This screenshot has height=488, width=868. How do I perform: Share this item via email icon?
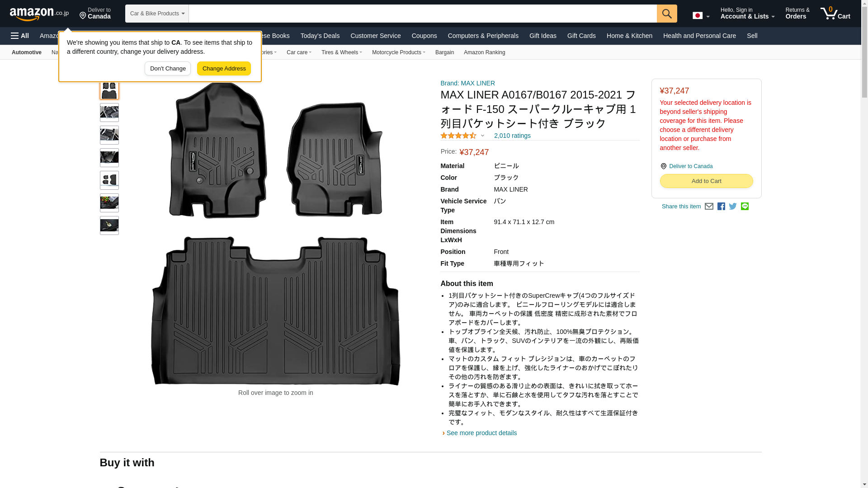click(x=709, y=206)
